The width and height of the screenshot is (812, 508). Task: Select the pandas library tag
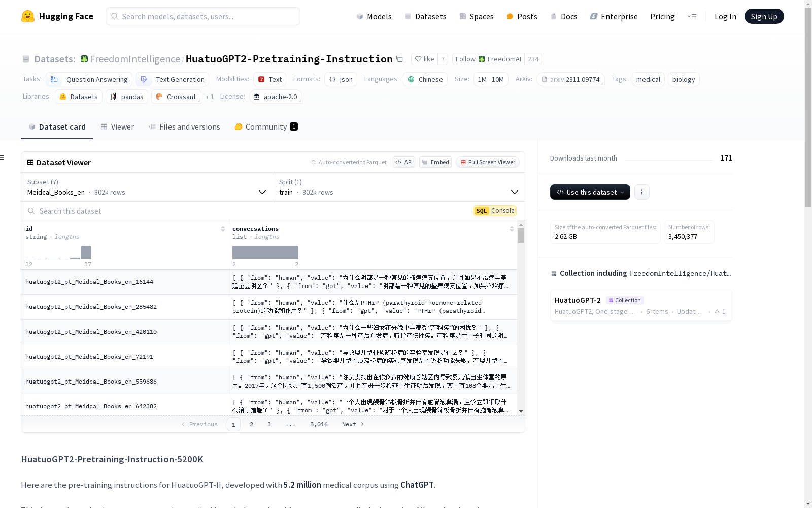pos(127,97)
